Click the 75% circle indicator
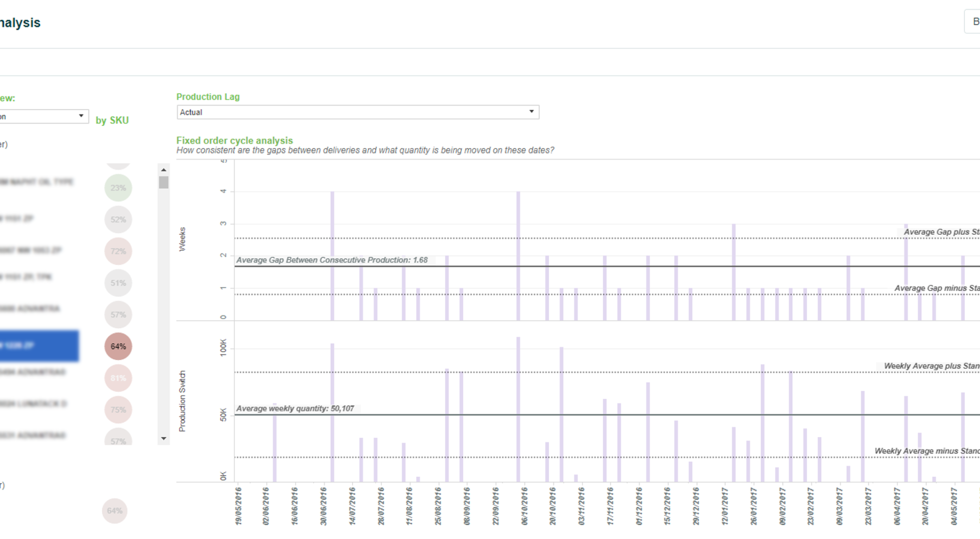Image resolution: width=980 pixels, height=539 pixels. pos(118,410)
